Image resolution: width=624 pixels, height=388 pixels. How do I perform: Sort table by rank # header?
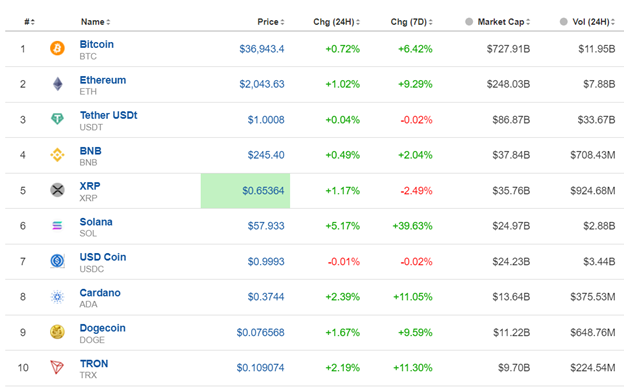tap(29, 22)
